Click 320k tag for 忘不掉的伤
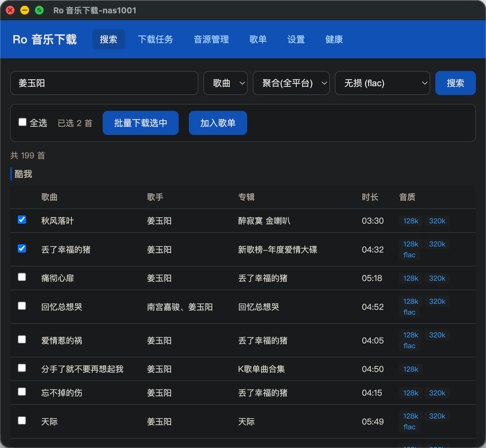 click(x=437, y=393)
